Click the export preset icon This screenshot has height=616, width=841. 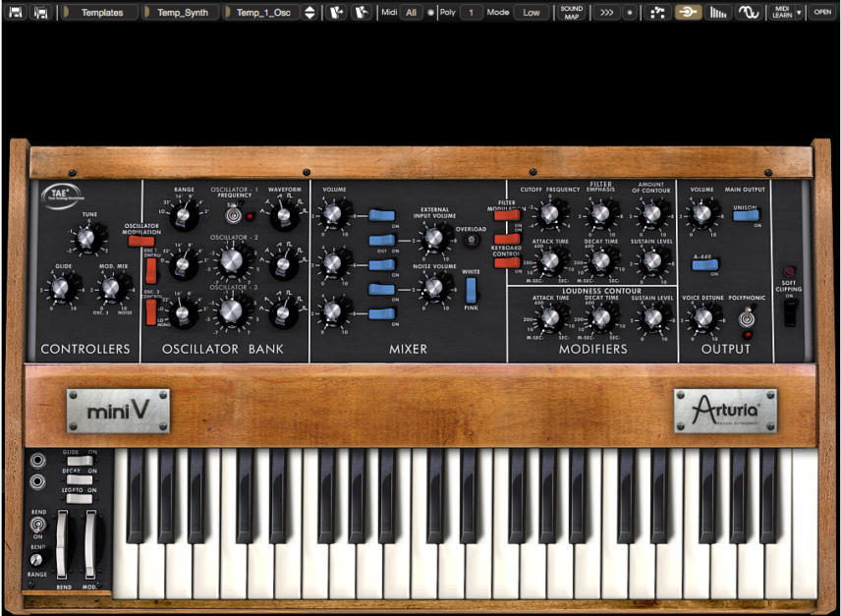point(362,12)
